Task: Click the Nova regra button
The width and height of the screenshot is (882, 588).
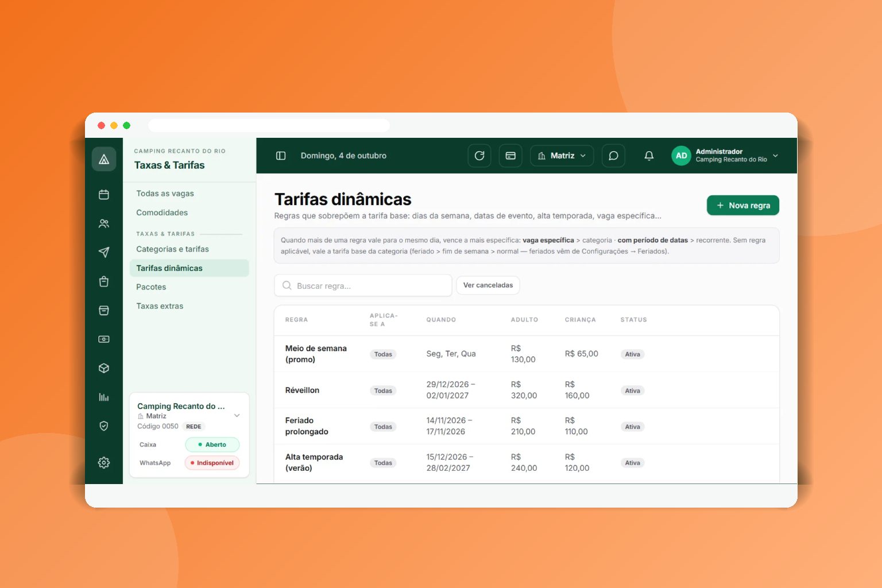Action: [x=743, y=206]
